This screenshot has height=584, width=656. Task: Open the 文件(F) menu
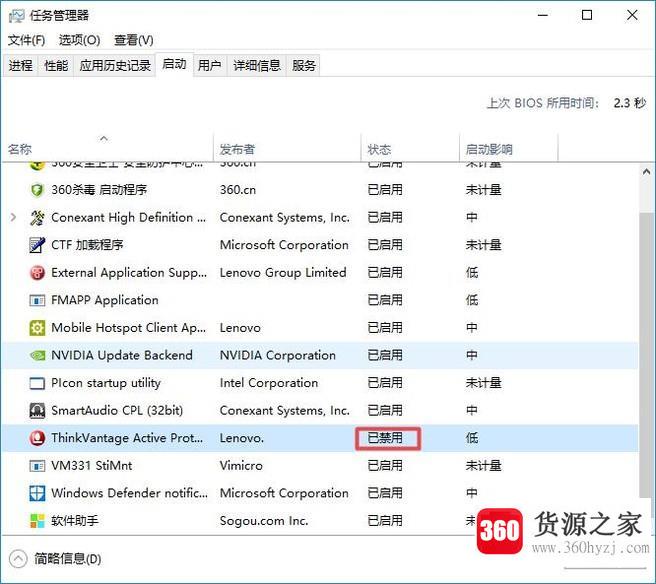pyautogui.click(x=26, y=40)
